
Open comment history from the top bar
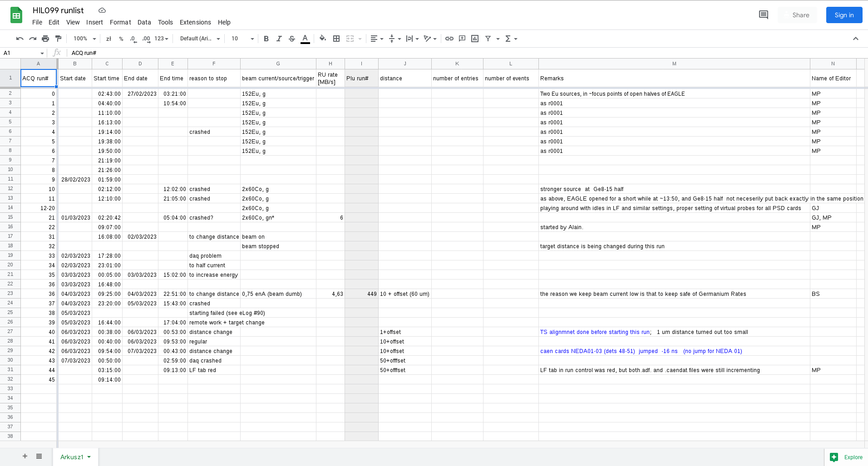tap(763, 15)
